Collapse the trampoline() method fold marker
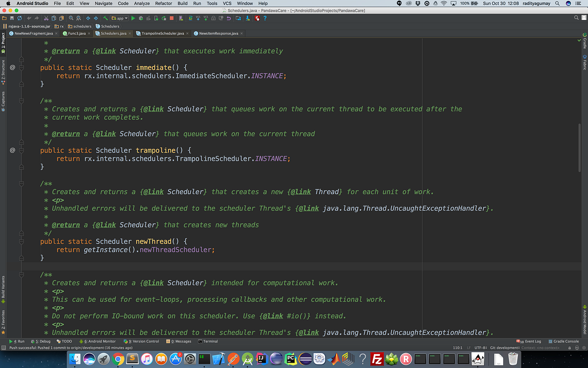The image size is (588, 368). coord(22,150)
